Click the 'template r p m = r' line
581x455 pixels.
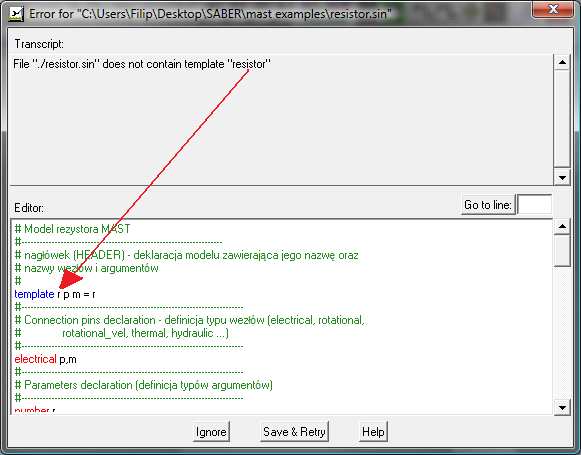(55, 295)
